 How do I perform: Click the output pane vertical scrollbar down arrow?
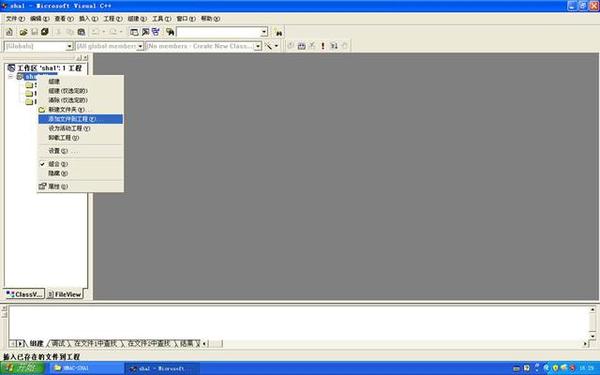click(592, 336)
